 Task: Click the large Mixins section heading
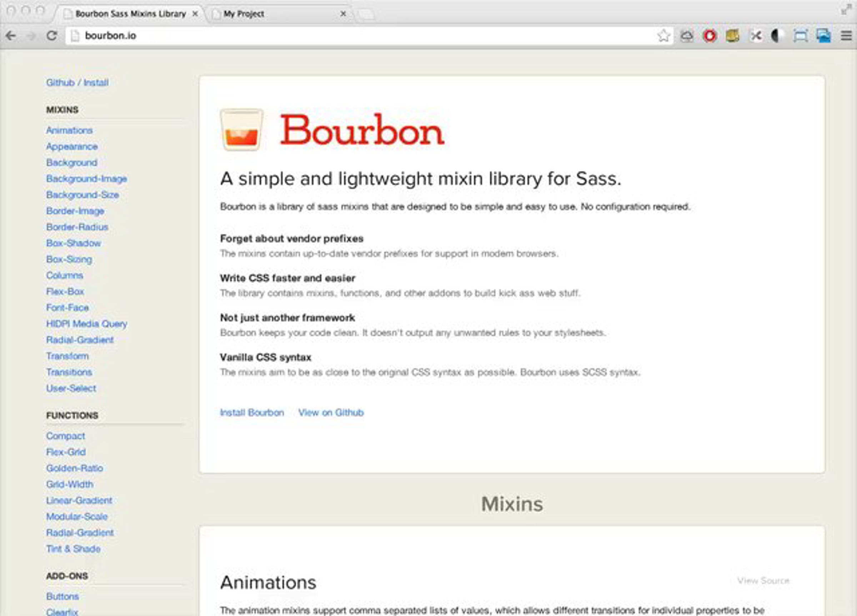pyautogui.click(x=512, y=504)
